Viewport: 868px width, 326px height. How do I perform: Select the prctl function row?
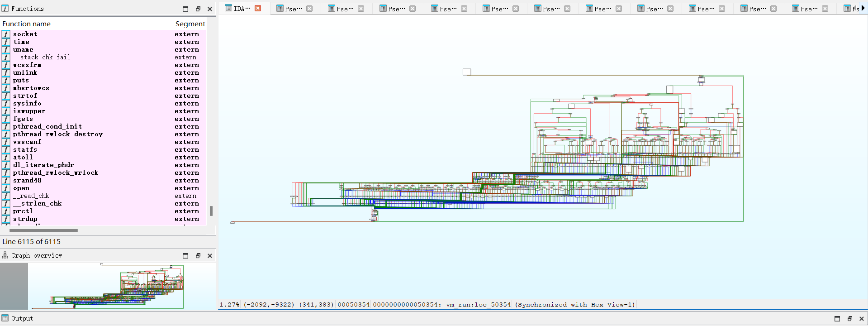coord(104,211)
